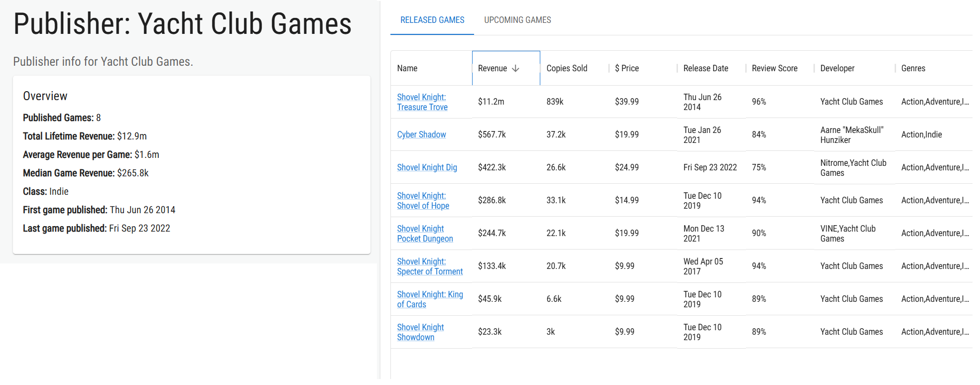Sort table by Copies Sold column
Image resolution: width=980 pixels, height=385 pixels.
(x=575, y=68)
